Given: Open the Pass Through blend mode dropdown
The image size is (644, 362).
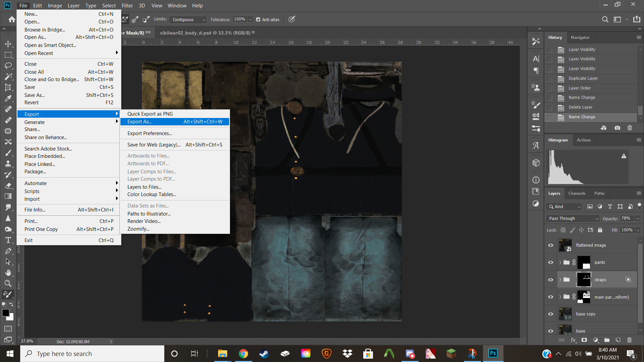Looking at the screenshot, I should pos(573,219).
